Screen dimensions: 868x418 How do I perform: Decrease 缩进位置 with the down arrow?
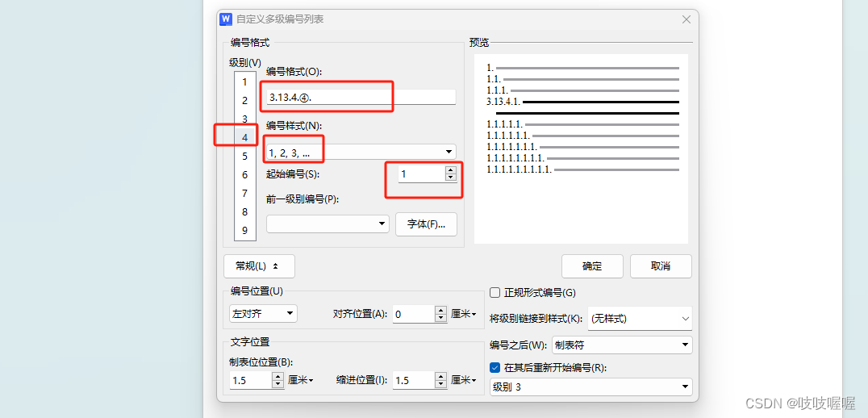440,384
